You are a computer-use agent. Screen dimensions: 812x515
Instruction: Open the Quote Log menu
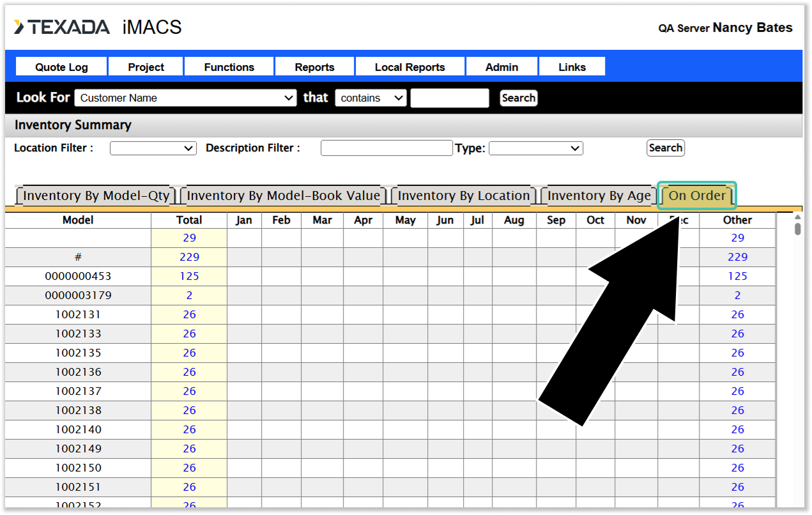click(x=61, y=67)
